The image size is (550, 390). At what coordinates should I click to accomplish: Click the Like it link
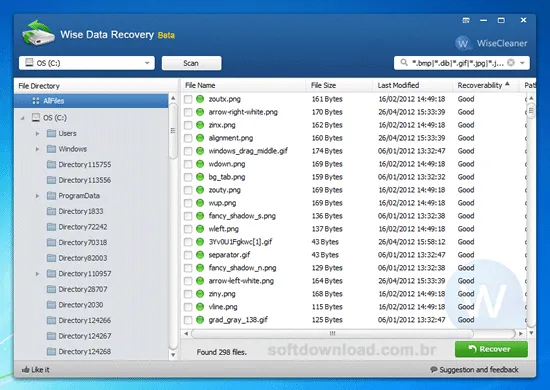pos(35,370)
